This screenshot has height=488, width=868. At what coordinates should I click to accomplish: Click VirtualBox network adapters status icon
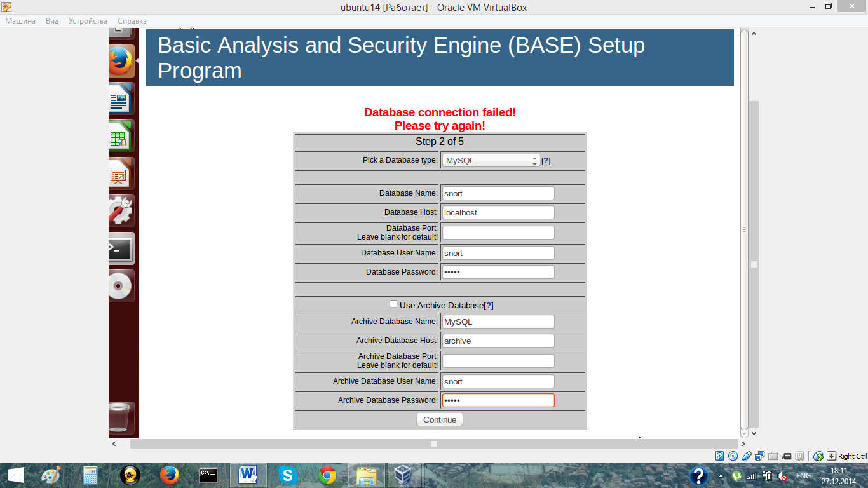click(760, 456)
